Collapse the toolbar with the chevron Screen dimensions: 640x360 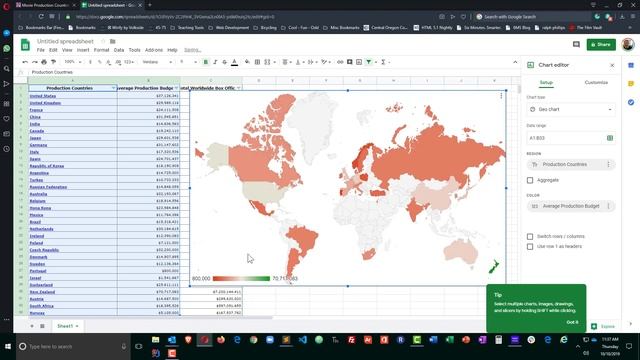515,62
